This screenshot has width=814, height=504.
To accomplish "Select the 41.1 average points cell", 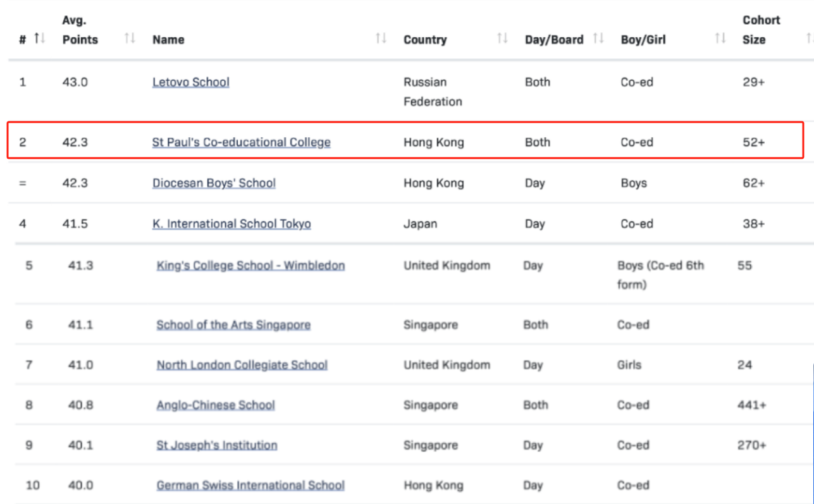I will click(80, 325).
